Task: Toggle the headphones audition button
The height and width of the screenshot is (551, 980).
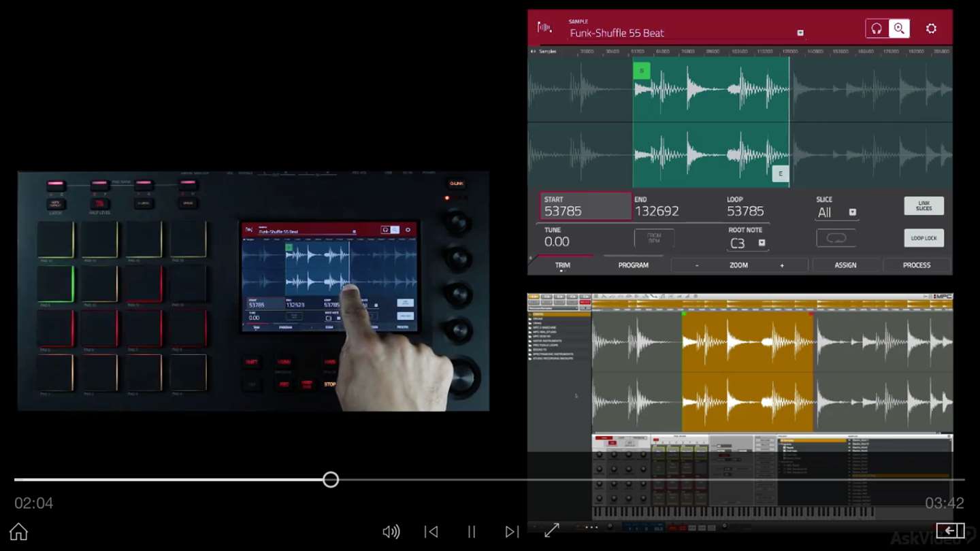Action: click(877, 29)
